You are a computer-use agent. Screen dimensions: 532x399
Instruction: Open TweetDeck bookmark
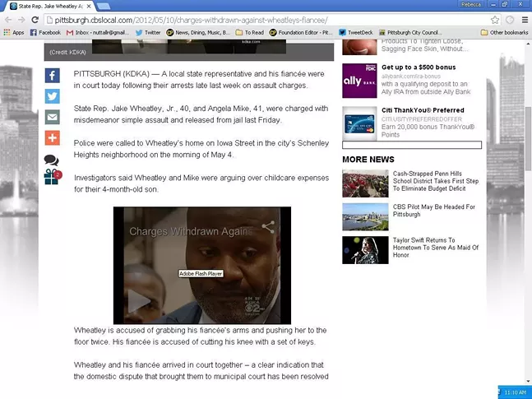pos(356,33)
